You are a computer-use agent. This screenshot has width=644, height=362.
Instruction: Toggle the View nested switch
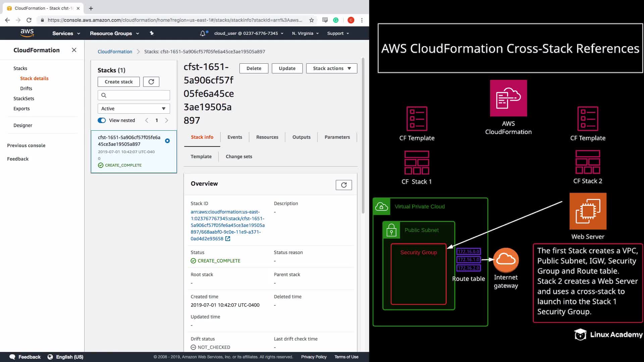(x=102, y=120)
